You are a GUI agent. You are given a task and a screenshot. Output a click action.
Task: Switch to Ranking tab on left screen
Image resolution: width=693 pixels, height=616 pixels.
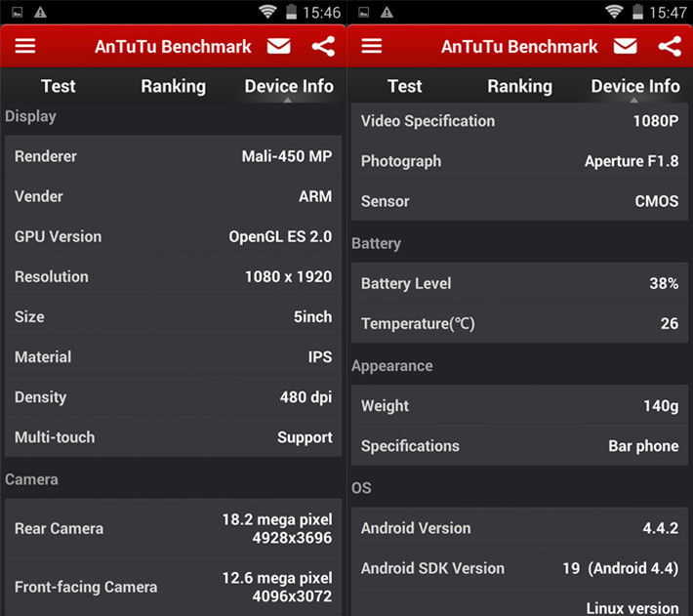173,86
